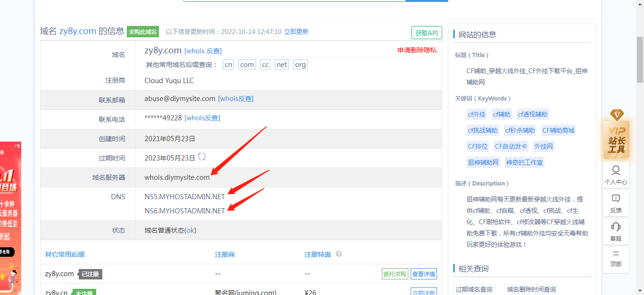The height and width of the screenshot is (295, 644).
Task: Click 立即更新 link
Action: click(x=296, y=32)
